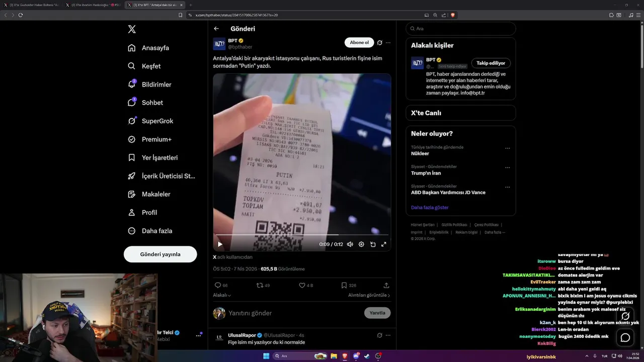
Task: Open video settings gear
Action: [x=361, y=244]
